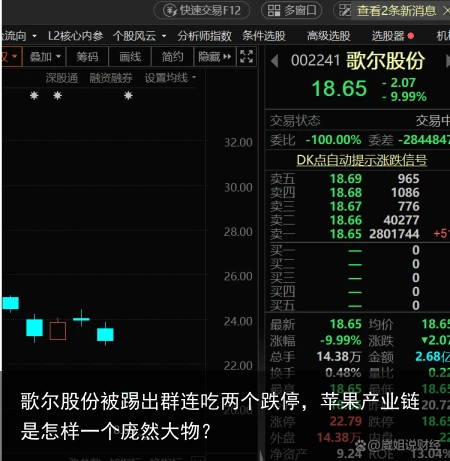The image size is (450, 461).
Task: Switch to 简约 simple view
Action: 172,57
